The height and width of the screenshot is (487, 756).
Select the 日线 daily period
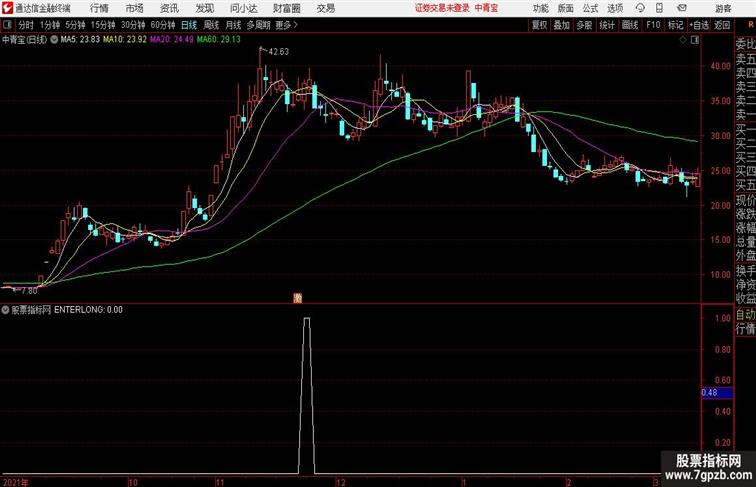189,25
